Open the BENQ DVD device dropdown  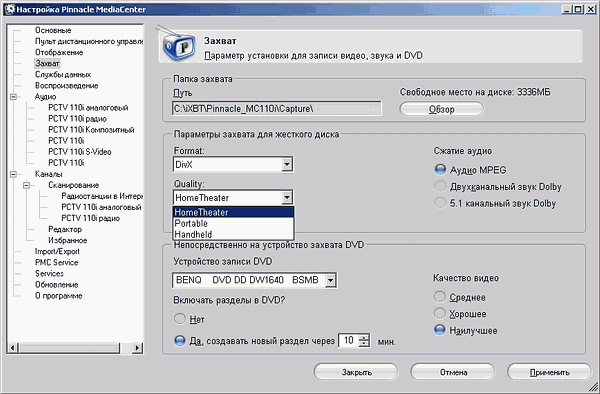(x=331, y=280)
